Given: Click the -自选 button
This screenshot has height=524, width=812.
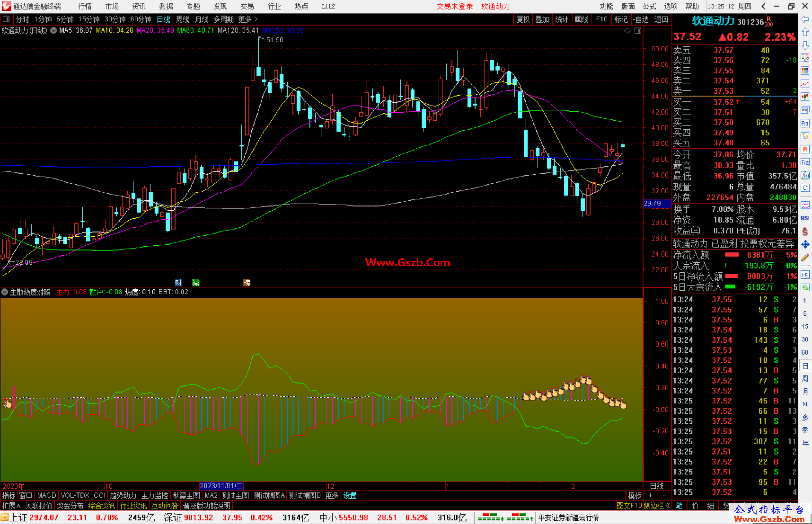Looking at the screenshot, I should tap(641, 19).
